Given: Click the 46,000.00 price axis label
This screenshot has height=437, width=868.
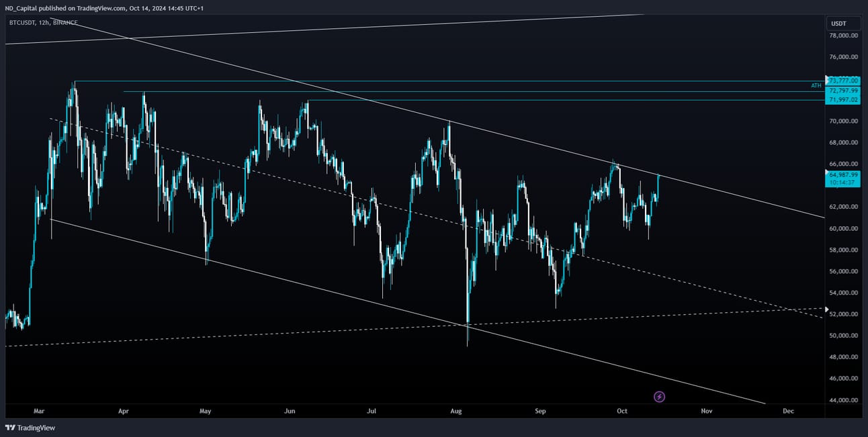Looking at the screenshot, I should pos(844,379).
